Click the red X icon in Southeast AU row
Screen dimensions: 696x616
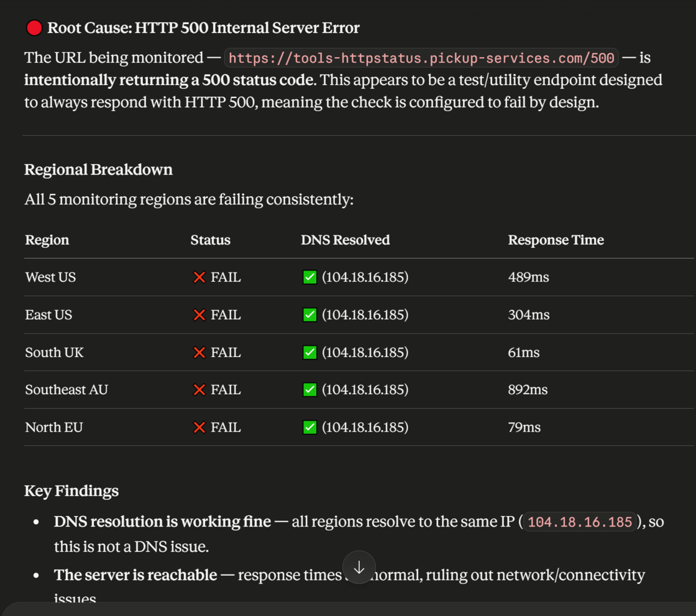point(199,390)
